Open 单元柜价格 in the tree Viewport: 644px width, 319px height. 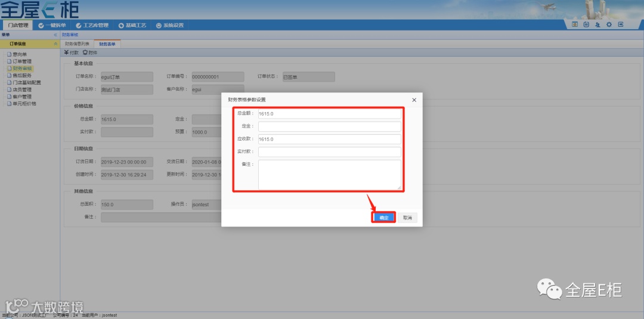[x=24, y=104]
